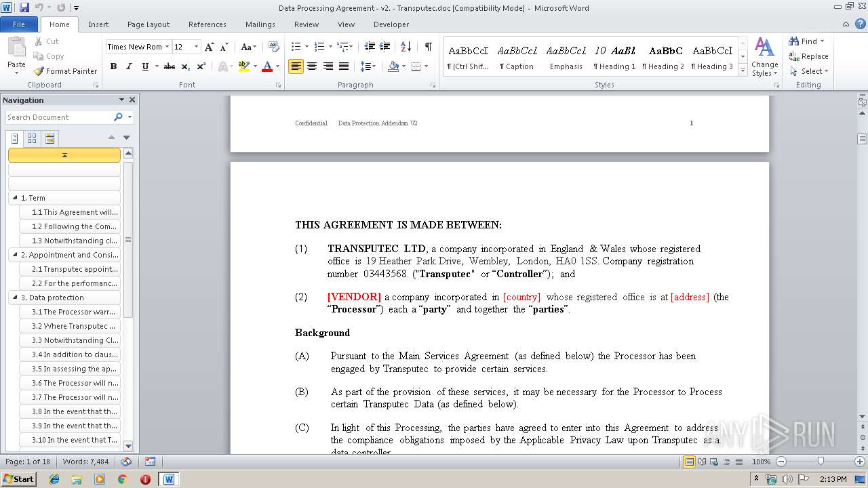Expand the Styles gallery More arrow

(743, 70)
